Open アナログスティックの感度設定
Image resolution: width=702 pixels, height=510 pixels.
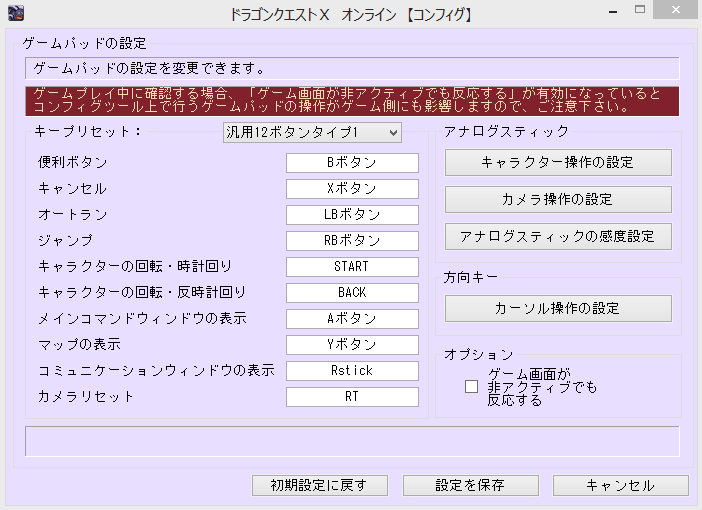[x=558, y=236]
